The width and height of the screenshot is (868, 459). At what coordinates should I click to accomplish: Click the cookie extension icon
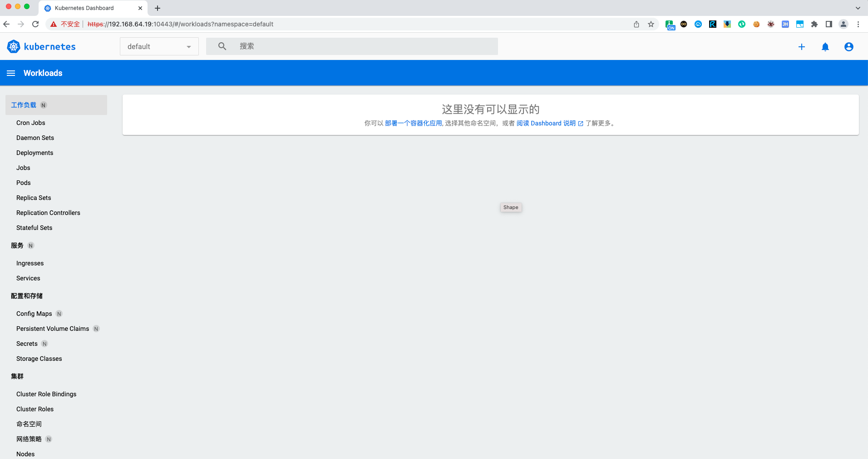[x=756, y=24]
